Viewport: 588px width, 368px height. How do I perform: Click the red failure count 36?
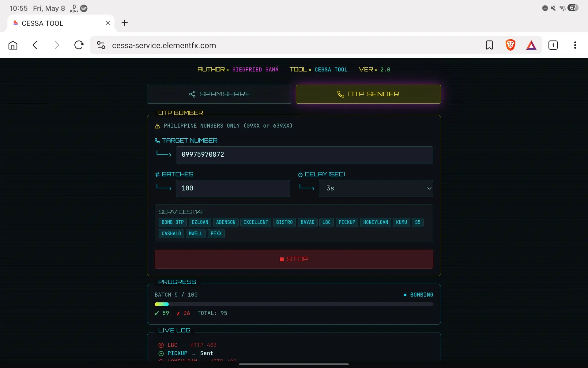pyautogui.click(x=183, y=313)
